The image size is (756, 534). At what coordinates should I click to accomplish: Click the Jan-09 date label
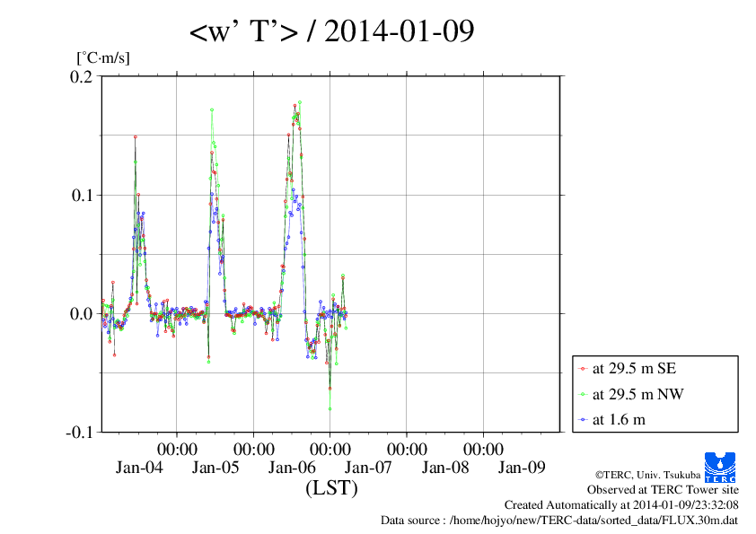click(521, 467)
